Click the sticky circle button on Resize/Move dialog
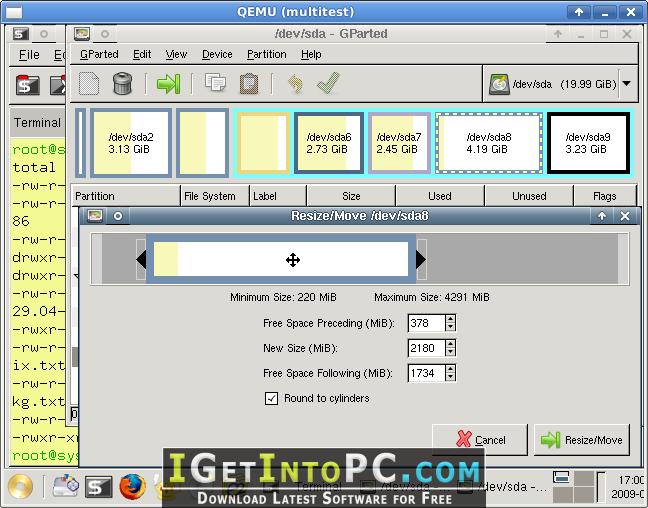 (x=118, y=216)
